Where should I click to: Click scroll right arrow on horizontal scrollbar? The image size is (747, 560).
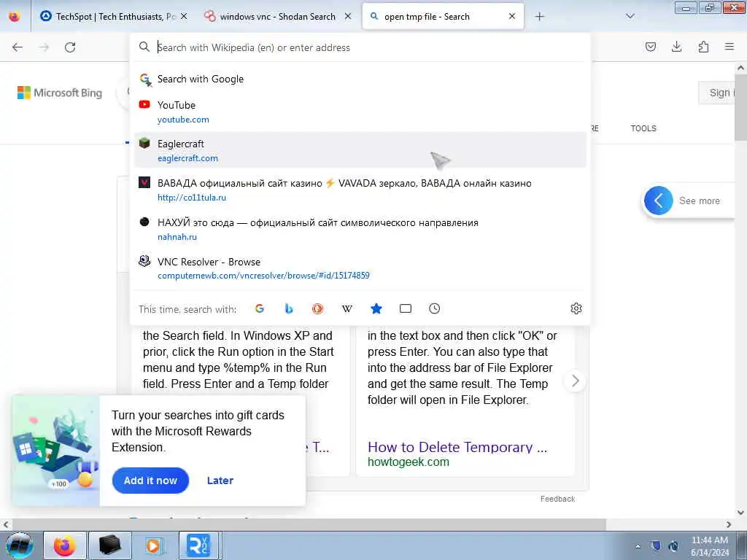tap(729, 524)
